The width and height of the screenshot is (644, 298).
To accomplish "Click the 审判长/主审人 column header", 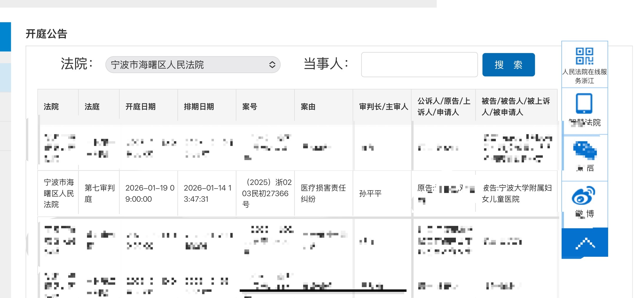I will tap(383, 106).
